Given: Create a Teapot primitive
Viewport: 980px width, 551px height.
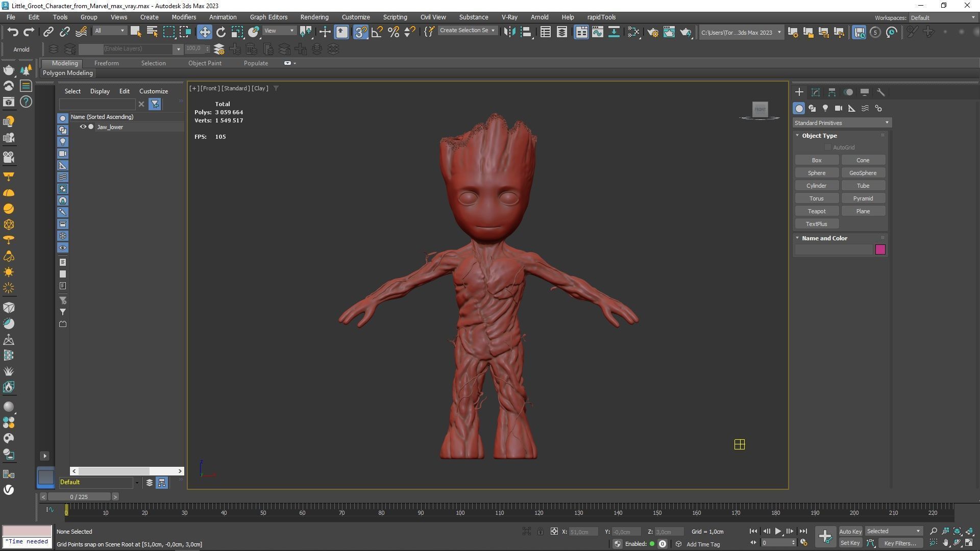Looking at the screenshot, I should [x=817, y=211].
